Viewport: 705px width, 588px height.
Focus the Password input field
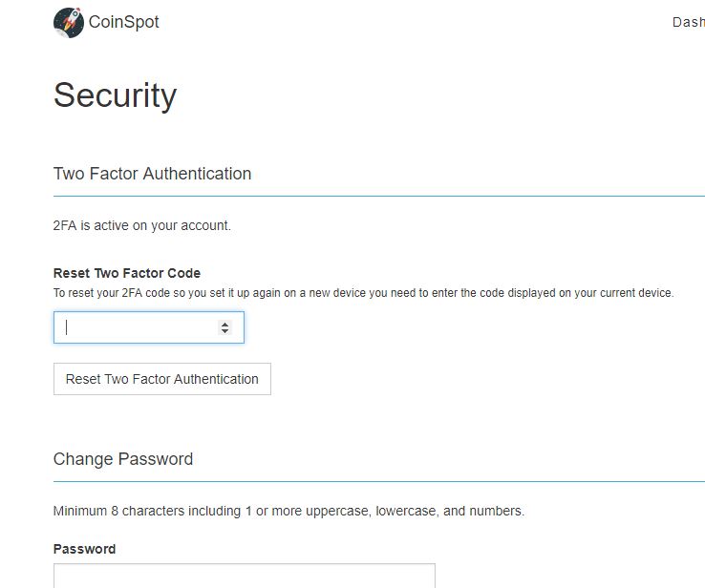click(245, 576)
